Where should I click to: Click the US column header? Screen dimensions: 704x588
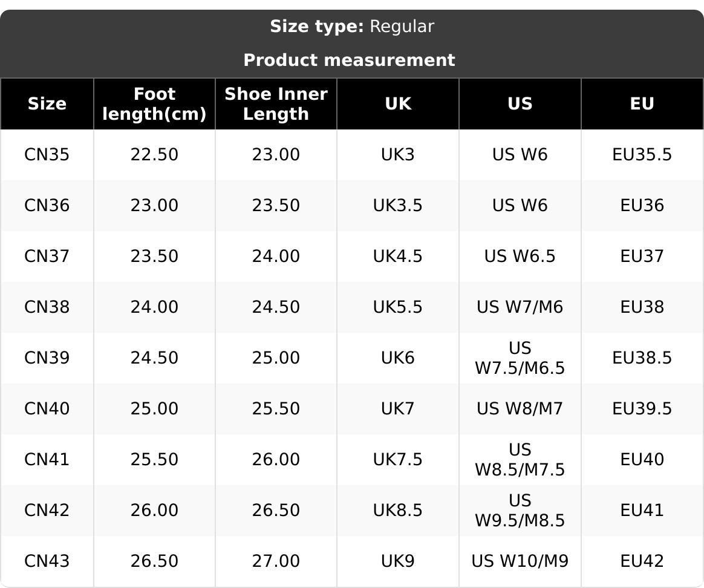(x=520, y=104)
